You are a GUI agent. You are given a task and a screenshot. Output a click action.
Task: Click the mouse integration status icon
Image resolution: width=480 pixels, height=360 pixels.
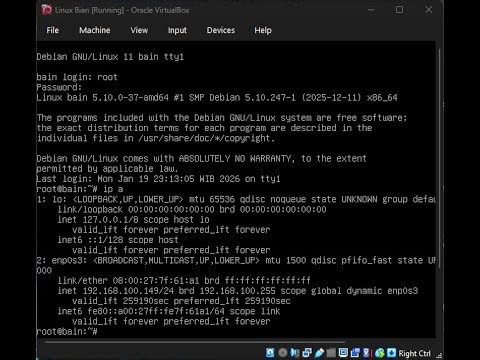(x=380, y=353)
